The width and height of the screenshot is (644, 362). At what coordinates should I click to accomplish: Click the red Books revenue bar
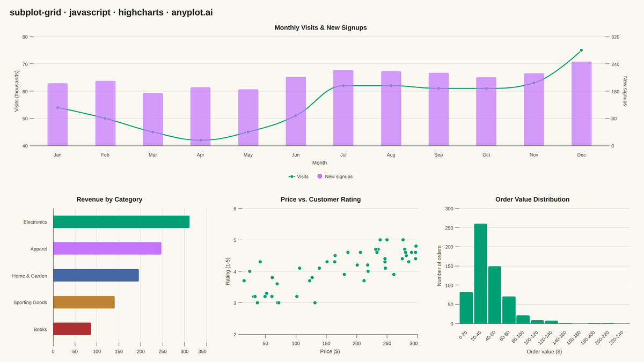72,329
